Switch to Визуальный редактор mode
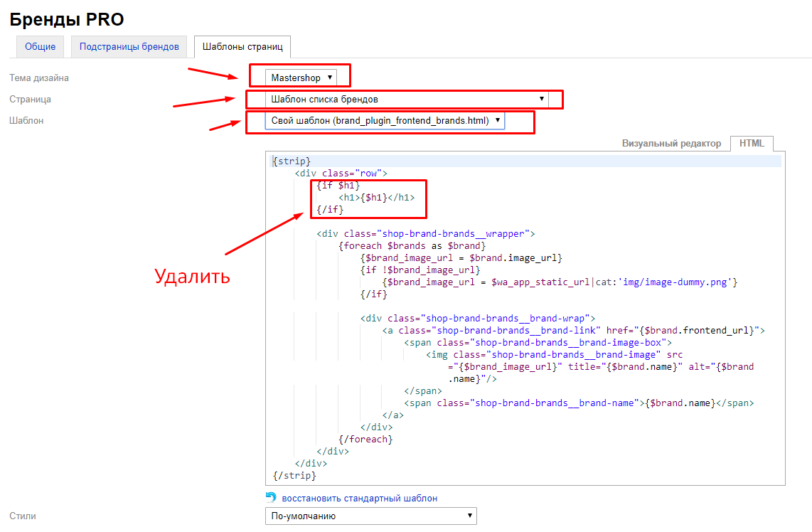 [x=671, y=143]
